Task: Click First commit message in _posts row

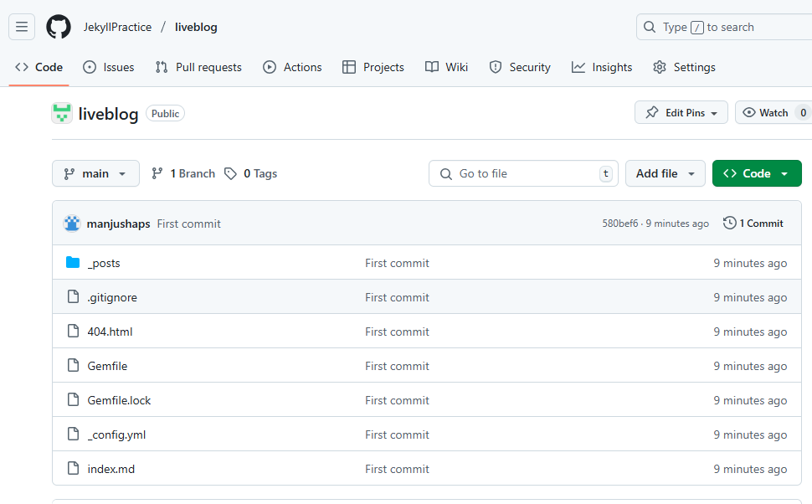Action: click(397, 263)
